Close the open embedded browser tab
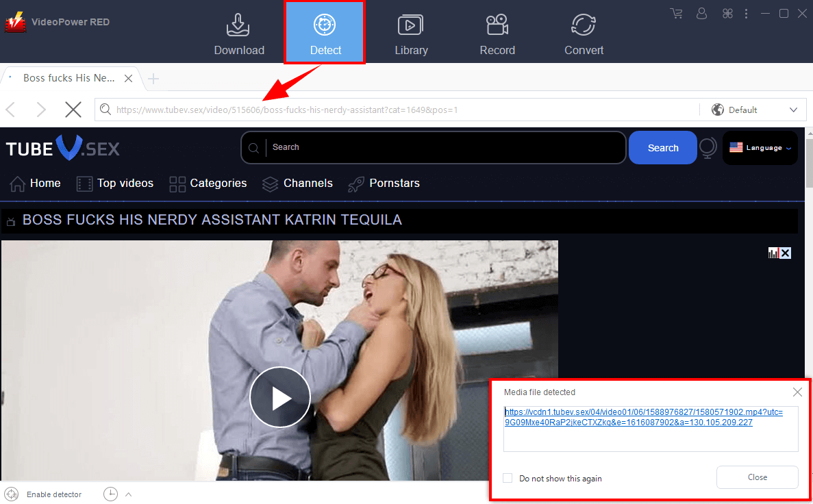Viewport: 813px width, 504px height. pyautogui.click(x=129, y=78)
